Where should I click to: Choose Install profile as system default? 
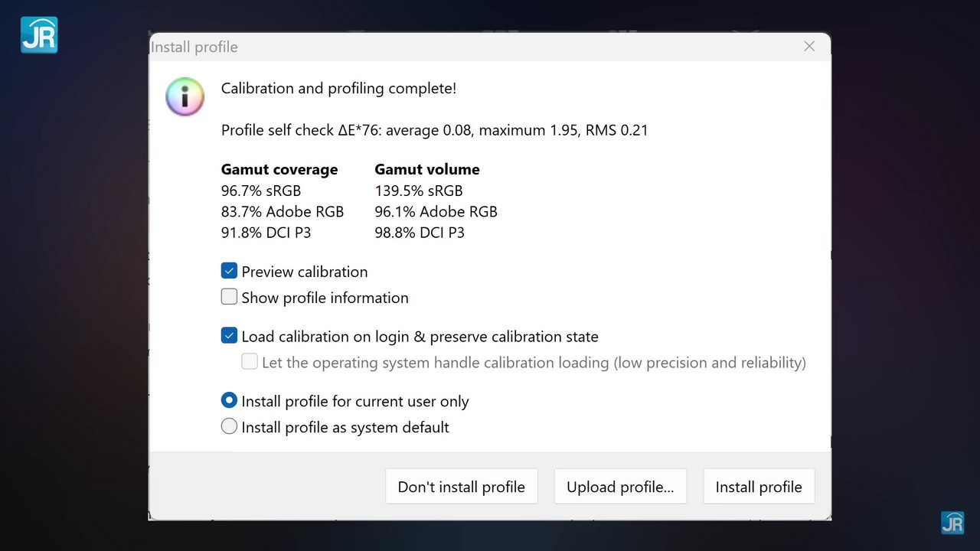pyautogui.click(x=229, y=426)
